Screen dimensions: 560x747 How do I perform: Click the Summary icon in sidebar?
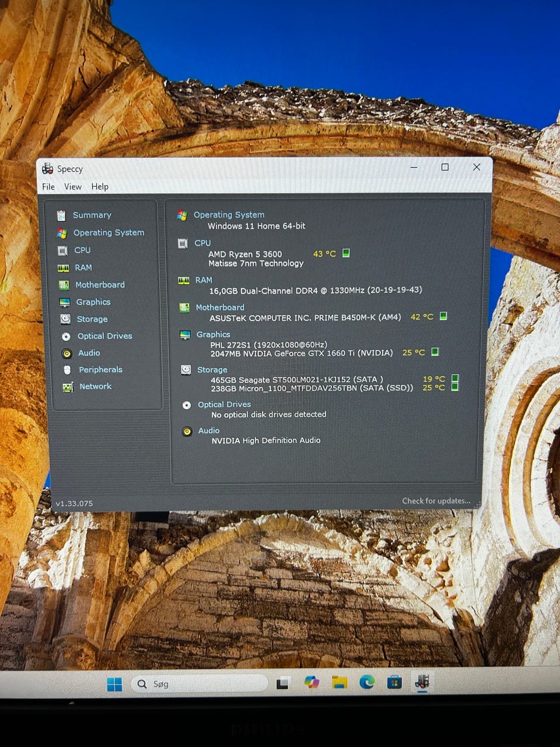tap(61, 215)
